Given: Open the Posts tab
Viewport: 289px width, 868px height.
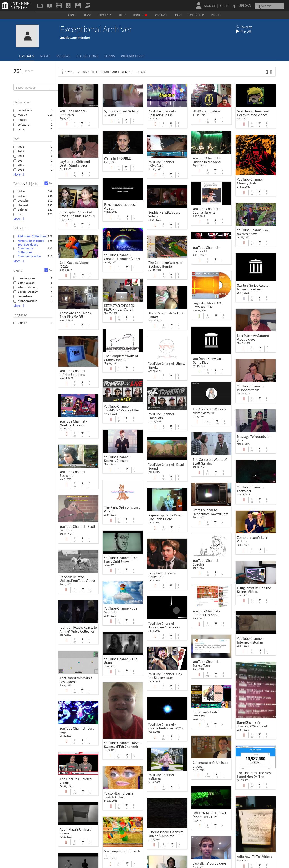Looking at the screenshot, I should pyautogui.click(x=45, y=56).
